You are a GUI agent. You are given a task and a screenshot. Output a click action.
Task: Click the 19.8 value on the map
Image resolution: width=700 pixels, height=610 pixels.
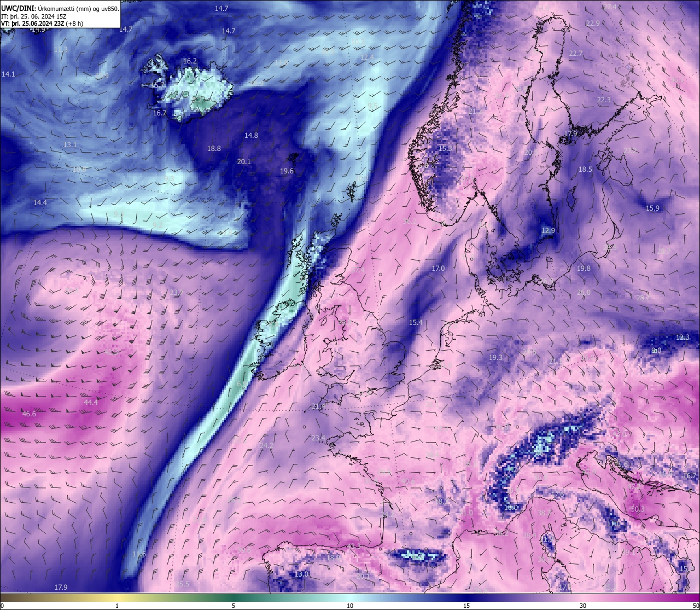click(584, 268)
